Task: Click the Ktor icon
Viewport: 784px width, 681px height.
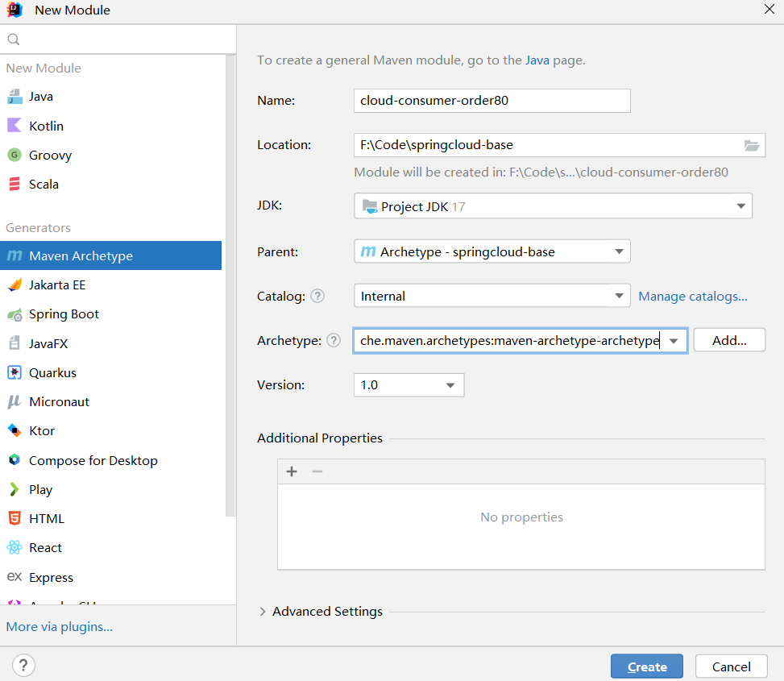Action: click(15, 430)
